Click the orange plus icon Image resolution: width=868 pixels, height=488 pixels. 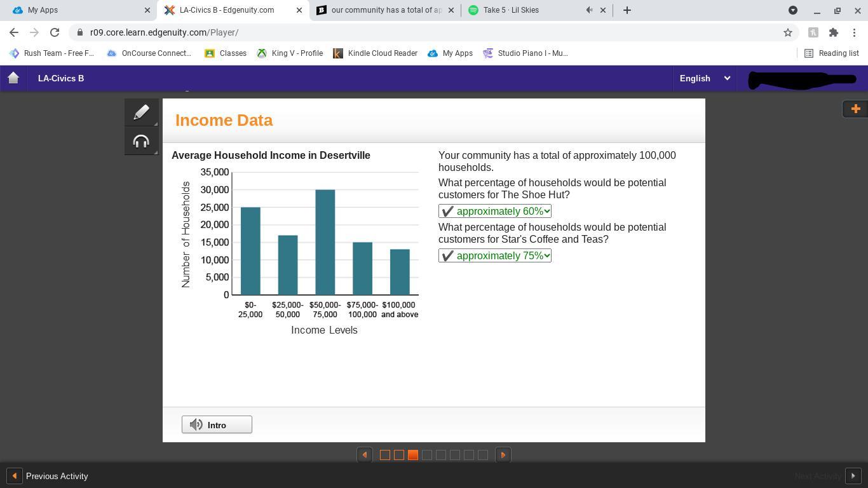pyautogui.click(x=855, y=109)
